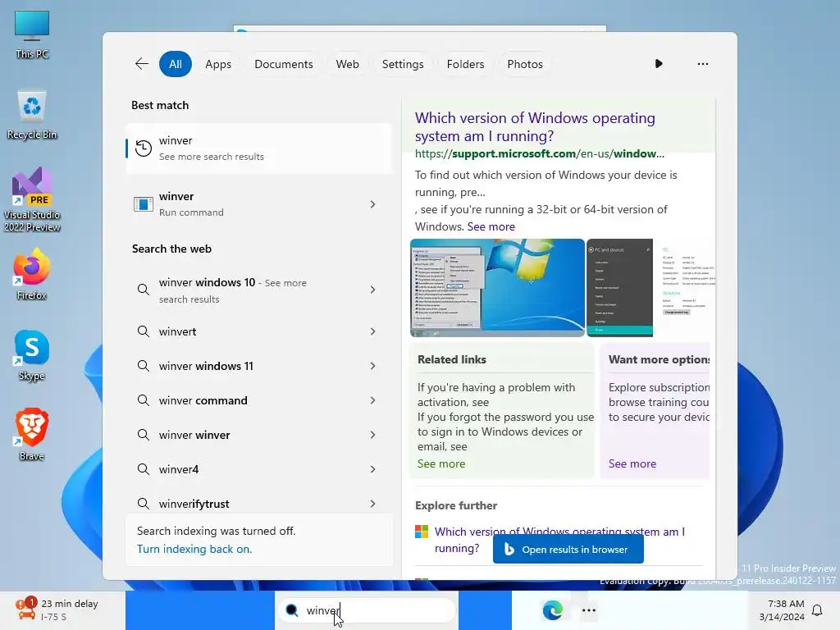
Task: Open the dark PC and devices thumbnail
Action: tap(620, 288)
